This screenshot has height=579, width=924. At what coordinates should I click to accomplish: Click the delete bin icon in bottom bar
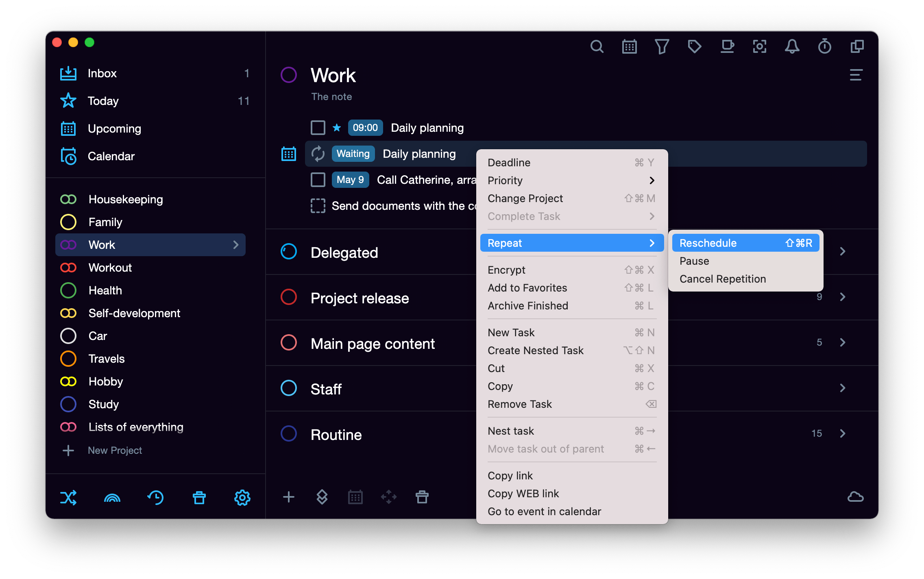click(422, 497)
